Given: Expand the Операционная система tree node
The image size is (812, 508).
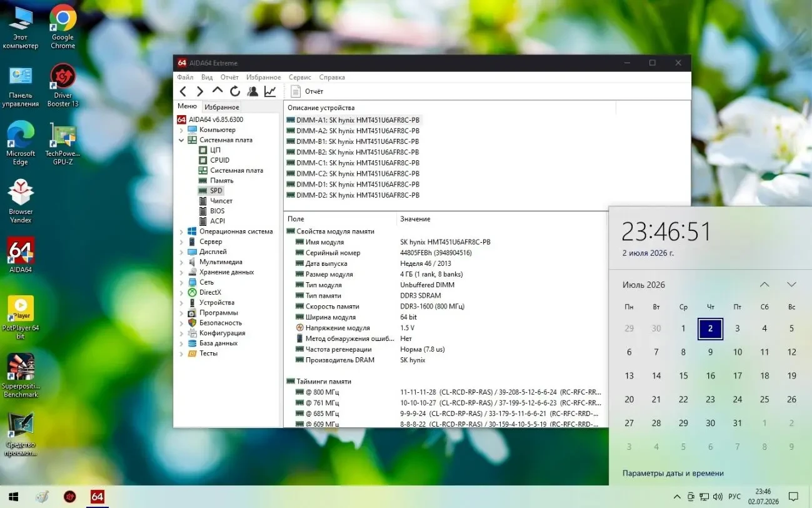Looking at the screenshot, I should tap(181, 231).
